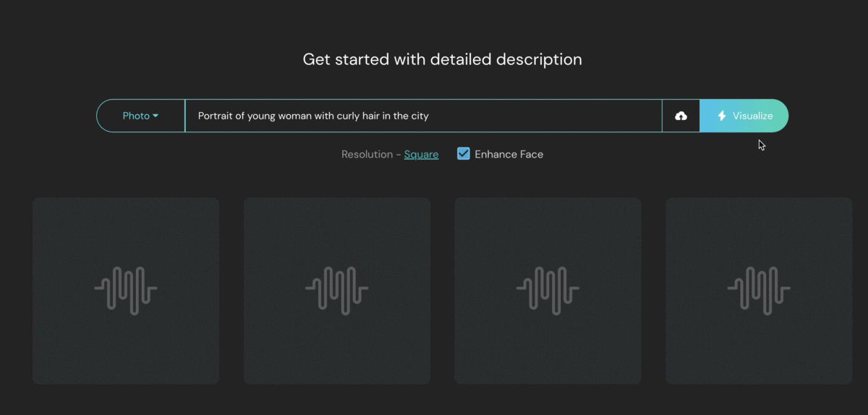This screenshot has width=868, height=415.
Task: Open the Square resolution link
Action: click(x=421, y=154)
